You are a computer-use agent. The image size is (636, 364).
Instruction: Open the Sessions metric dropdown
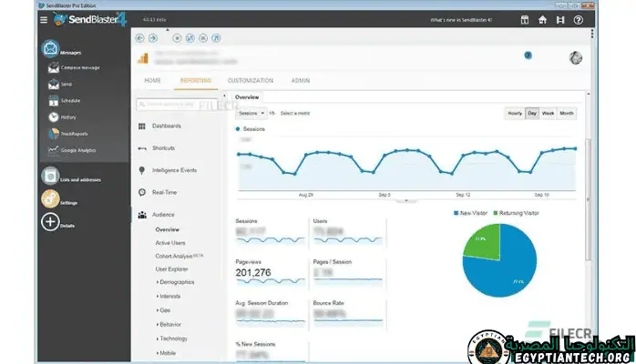coord(251,113)
